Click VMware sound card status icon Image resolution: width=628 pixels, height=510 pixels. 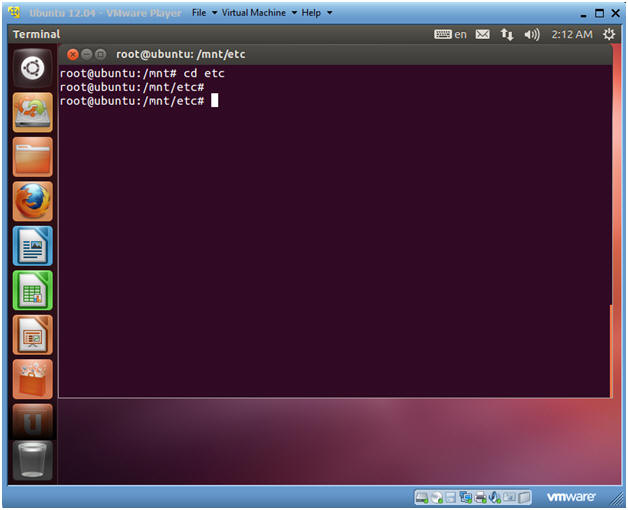(494, 498)
